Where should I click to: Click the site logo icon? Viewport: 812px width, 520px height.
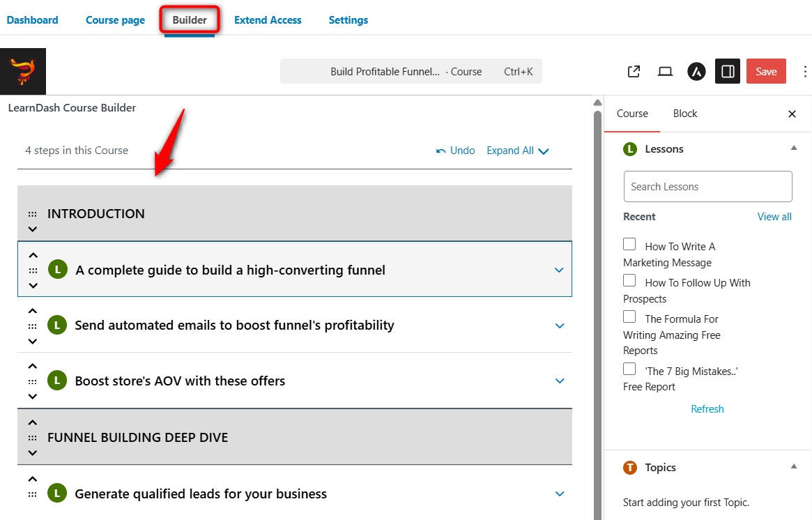tap(23, 71)
